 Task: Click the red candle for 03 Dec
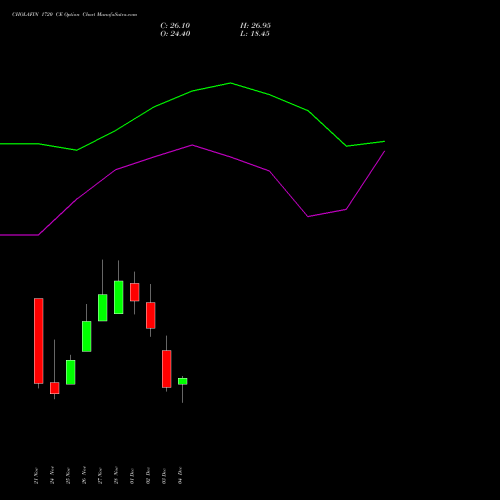coord(167,369)
